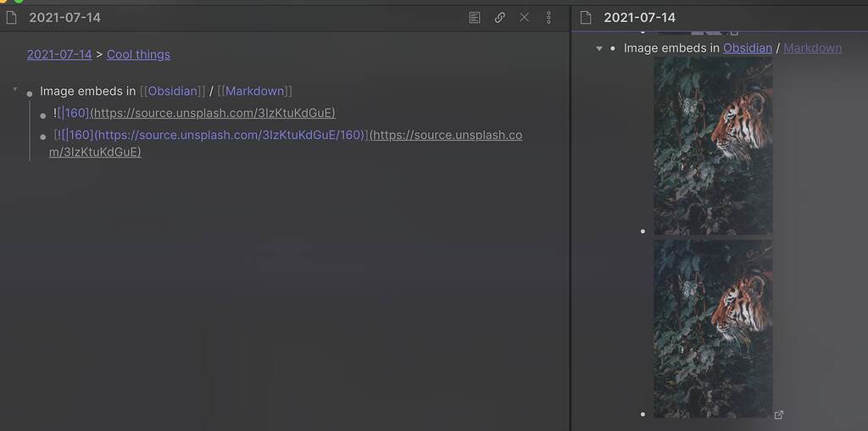Image resolution: width=868 pixels, height=431 pixels.
Task: Click the note file icon in left pane header
Action: [x=12, y=18]
